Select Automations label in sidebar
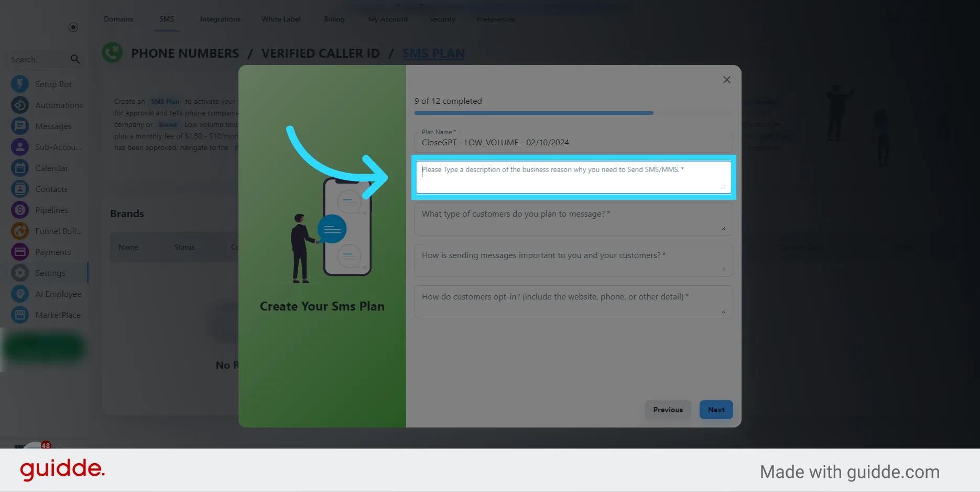Screen dimensions: 980x492 pyautogui.click(x=59, y=105)
